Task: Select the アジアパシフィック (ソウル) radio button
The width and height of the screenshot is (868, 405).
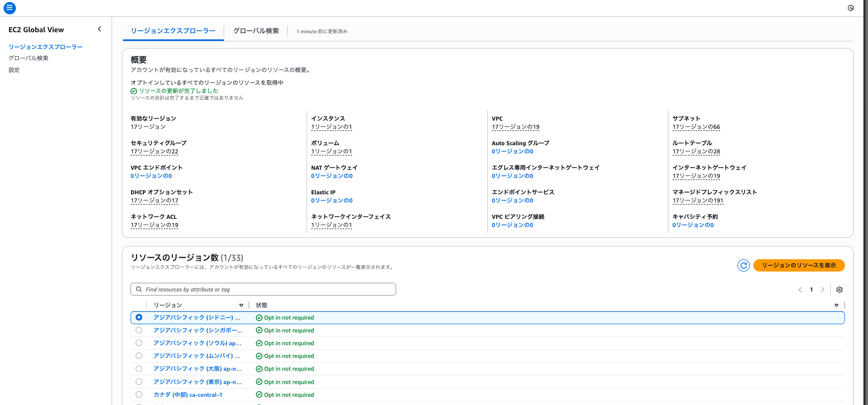Action: (139, 343)
